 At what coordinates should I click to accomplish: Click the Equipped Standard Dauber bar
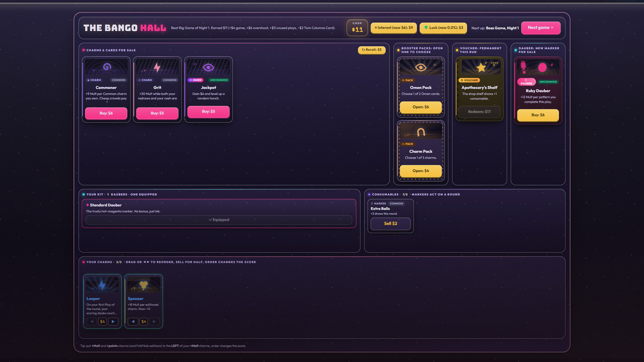219,220
